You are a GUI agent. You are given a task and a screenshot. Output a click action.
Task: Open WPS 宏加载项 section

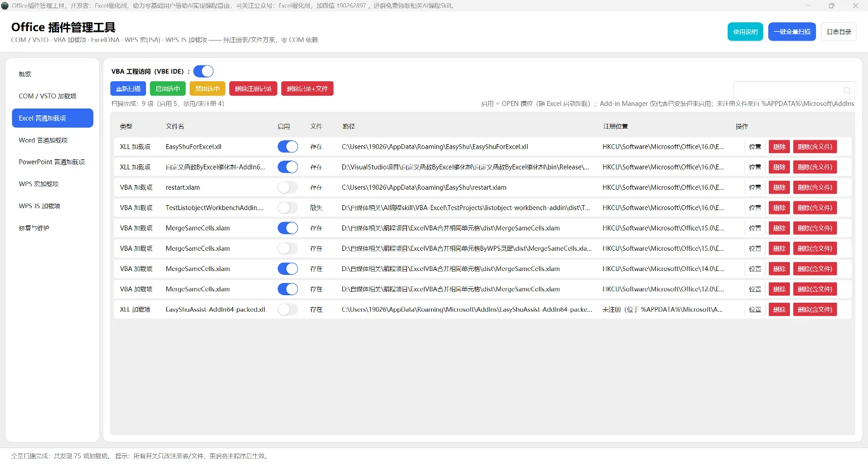[x=53, y=184]
